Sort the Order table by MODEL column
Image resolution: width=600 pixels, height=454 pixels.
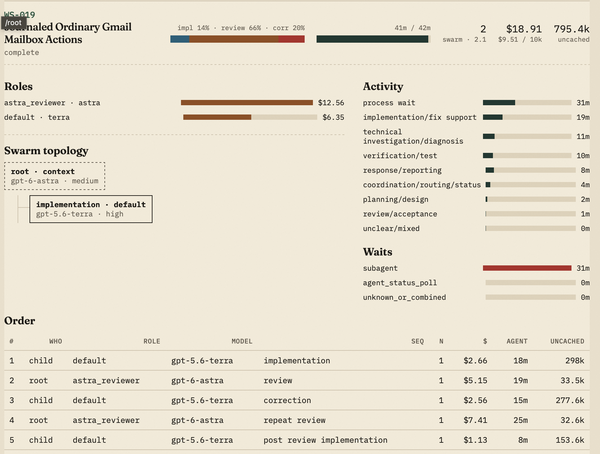click(242, 341)
